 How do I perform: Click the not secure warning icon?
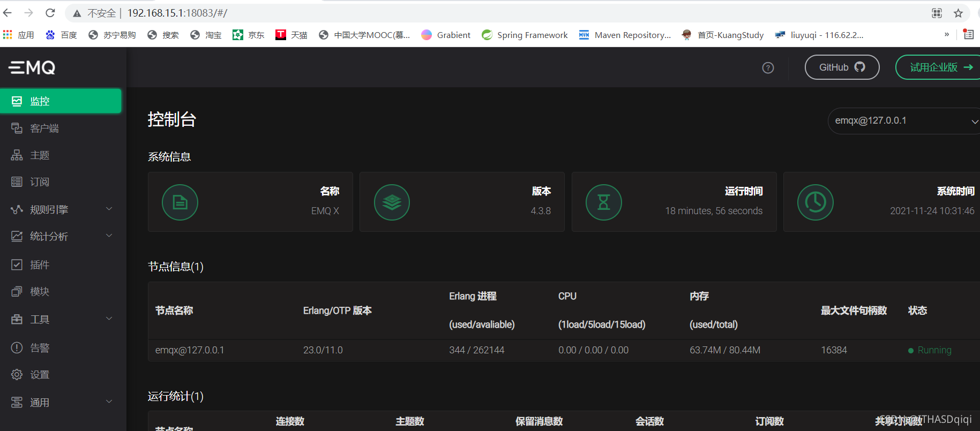(77, 13)
